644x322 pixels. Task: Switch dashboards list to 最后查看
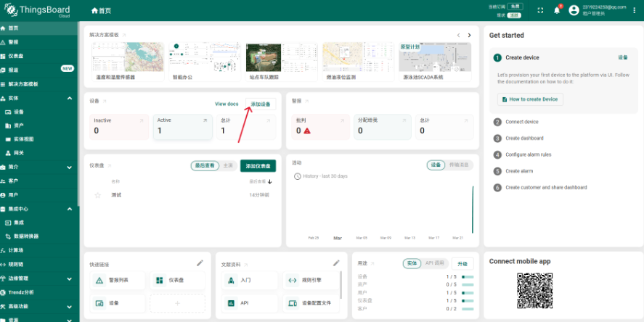(x=204, y=165)
